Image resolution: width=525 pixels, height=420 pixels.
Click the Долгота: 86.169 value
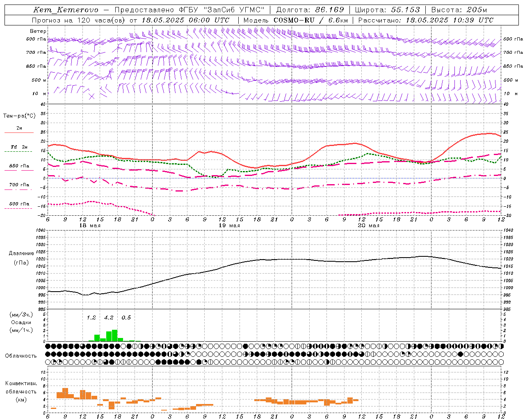310,10
